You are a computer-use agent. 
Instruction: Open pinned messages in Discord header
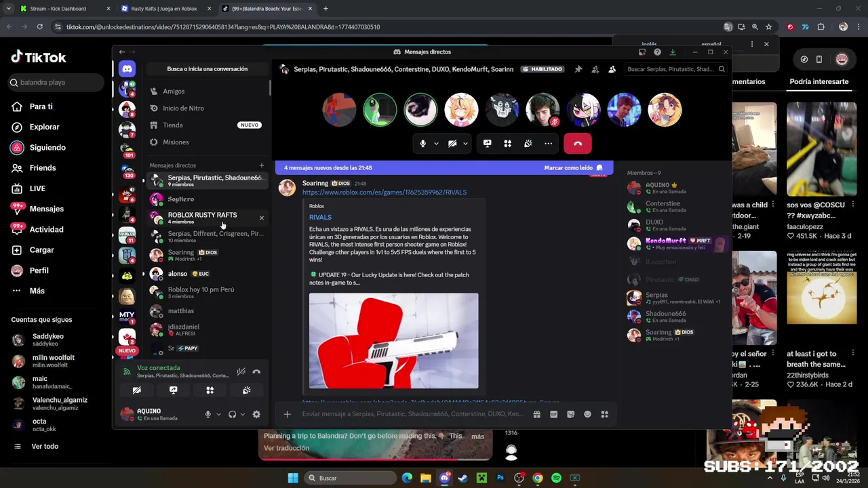578,69
